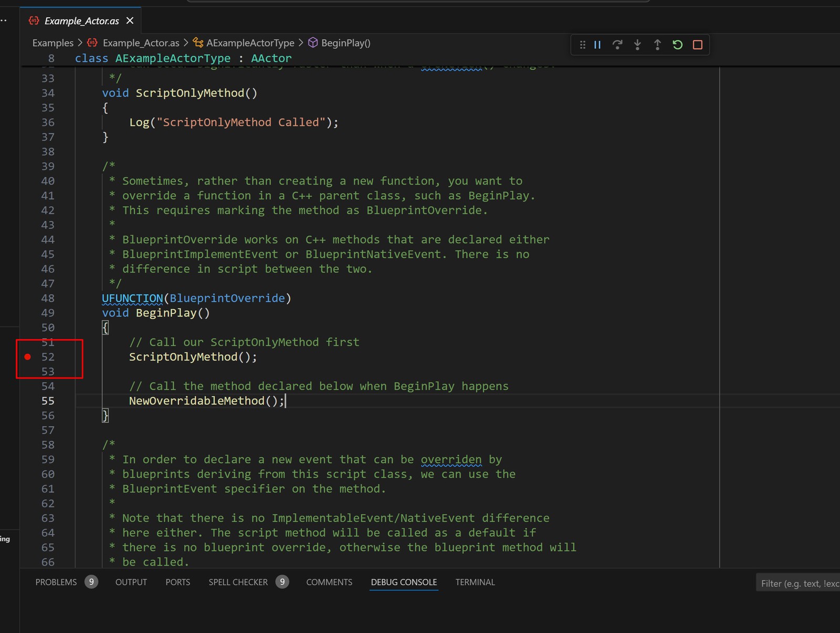Switch to the TERMINAL panel tab
This screenshot has height=633, width=840.
475,582
